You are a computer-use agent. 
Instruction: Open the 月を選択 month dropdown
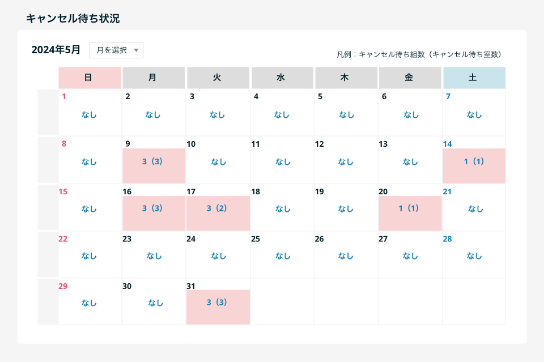coord(116,50)
